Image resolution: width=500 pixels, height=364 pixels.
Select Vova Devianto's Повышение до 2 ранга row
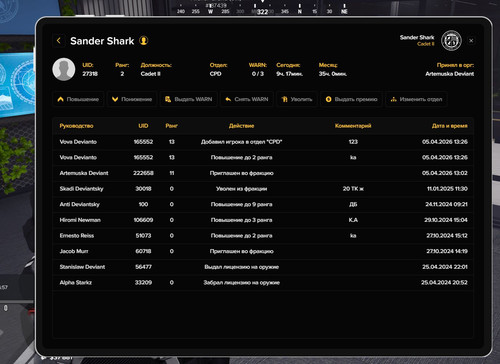coord(263,157)
